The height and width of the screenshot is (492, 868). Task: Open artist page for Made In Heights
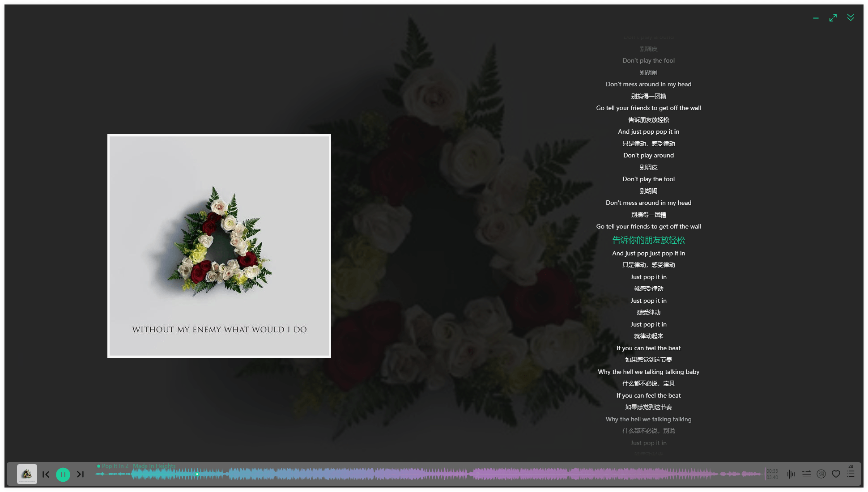coord(154,466)
